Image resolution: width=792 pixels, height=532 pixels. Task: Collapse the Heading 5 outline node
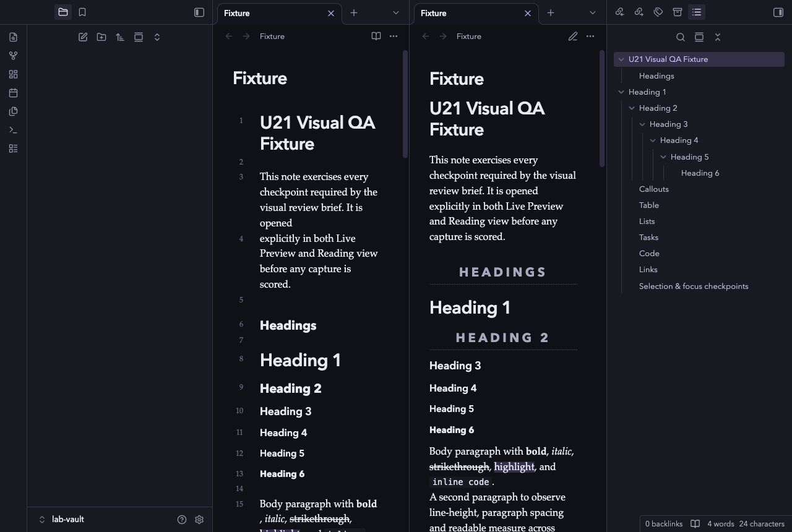pos(663,157)
